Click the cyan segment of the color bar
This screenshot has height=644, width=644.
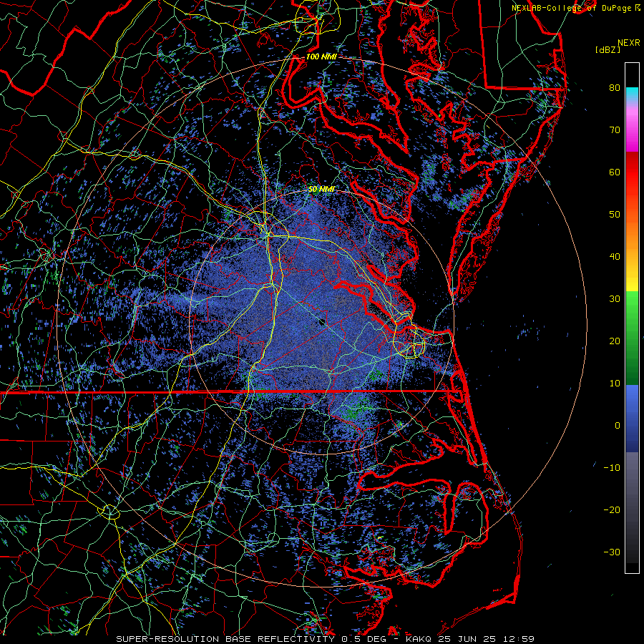coord(632,94)
